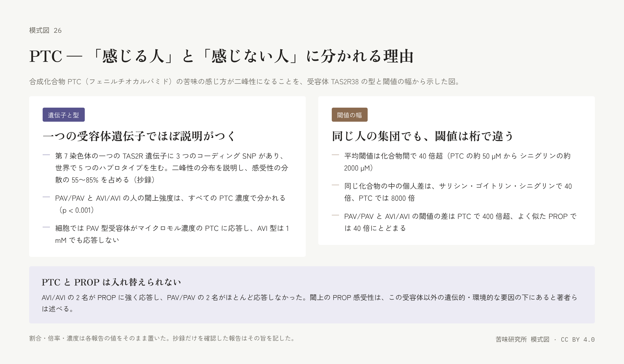
Task: Click the heading '同じ人の集団でも、閾値は桁で違う'
Action: point(422,136)
